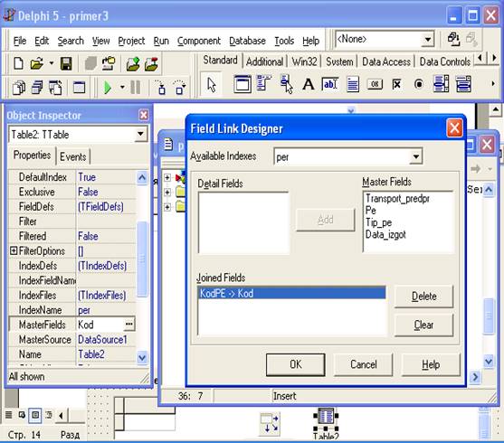Viewport: 504px width, 443px height.
Task: Select the Button component icon (OK)
Action: pos(375,84)
